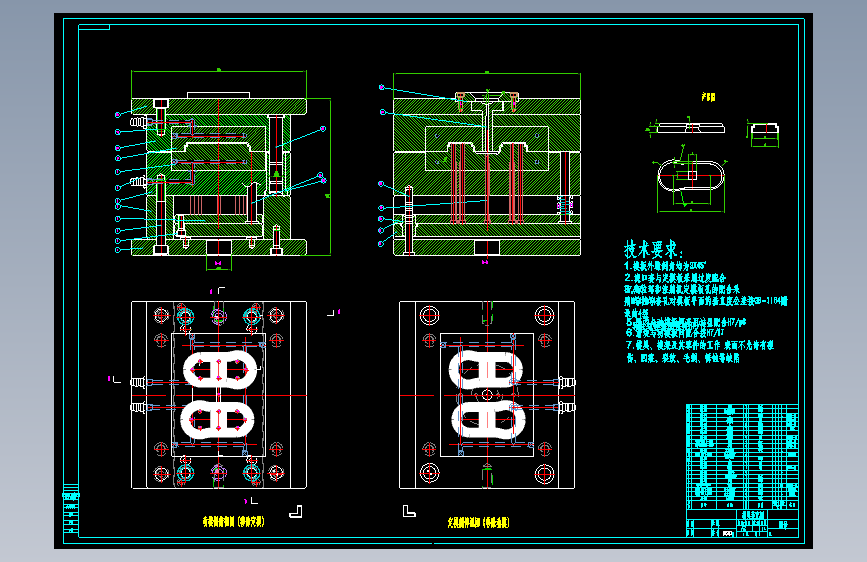Click the requirement line numbered 7.
Image resolution: width=867 pixels, height=562 pixels.
699,345
